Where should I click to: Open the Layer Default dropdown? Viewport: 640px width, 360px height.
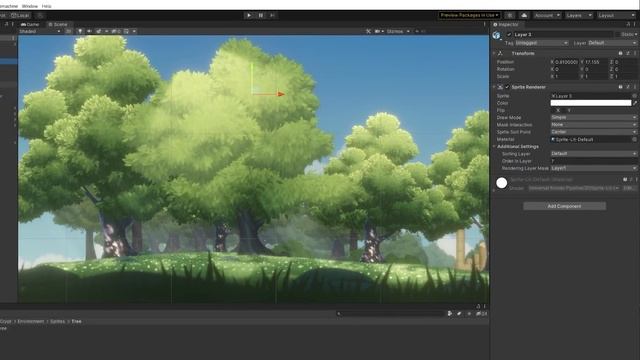[612, 43]
